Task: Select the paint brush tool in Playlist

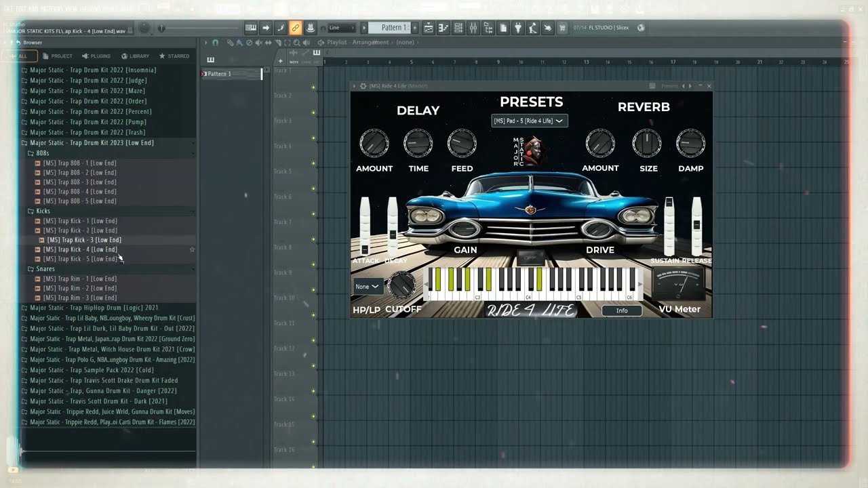Action: [x=239, y=43]
